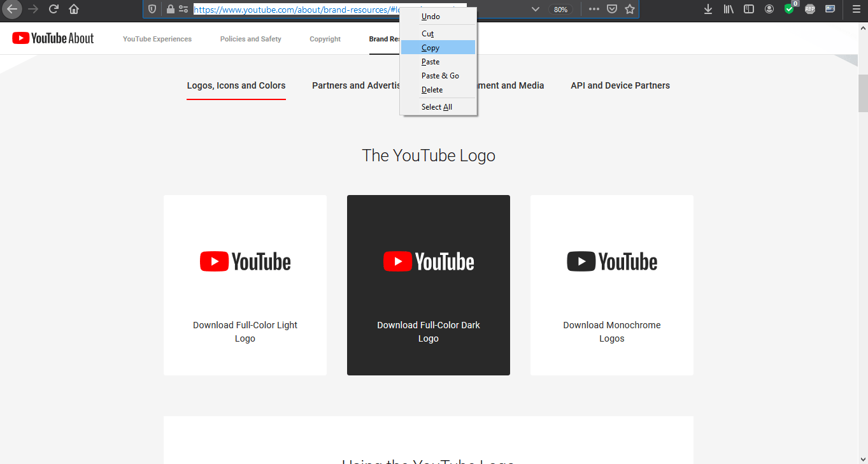The height and width of the screenshot is (464, 868).
Task: Click the padlock site security icon
Action: click(170, 9)
